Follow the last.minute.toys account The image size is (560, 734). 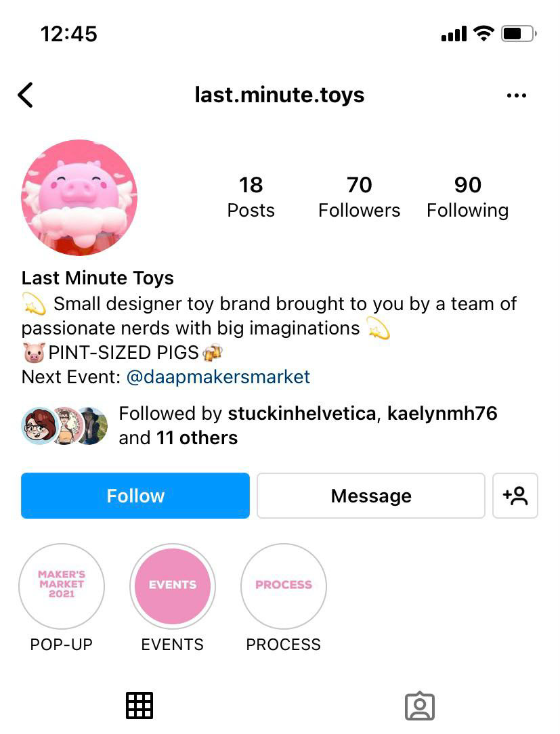[x=135, y=496]
